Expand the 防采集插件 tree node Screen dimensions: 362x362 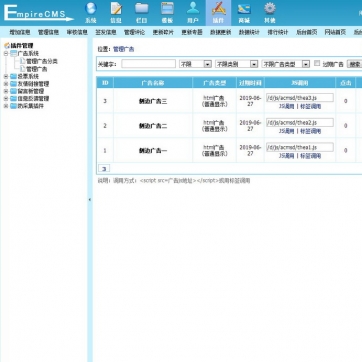pyautogui.click(x=6, y=106)
